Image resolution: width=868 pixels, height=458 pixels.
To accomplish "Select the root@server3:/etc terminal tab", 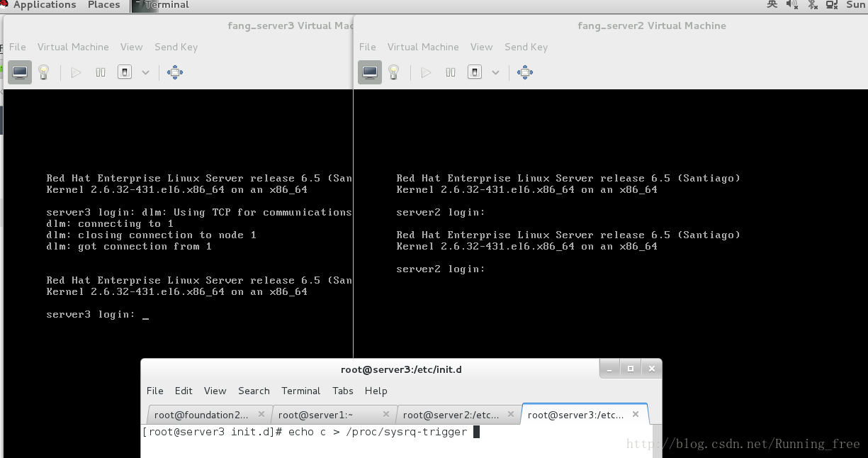I will (x=576, y=415).
